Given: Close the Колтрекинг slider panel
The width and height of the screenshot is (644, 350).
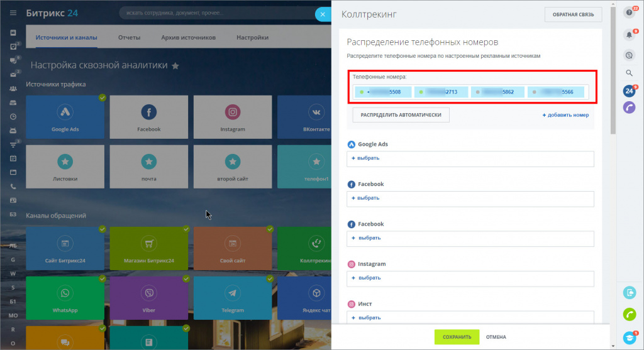Looking at the screenshot, I should [x=323, y=14].
